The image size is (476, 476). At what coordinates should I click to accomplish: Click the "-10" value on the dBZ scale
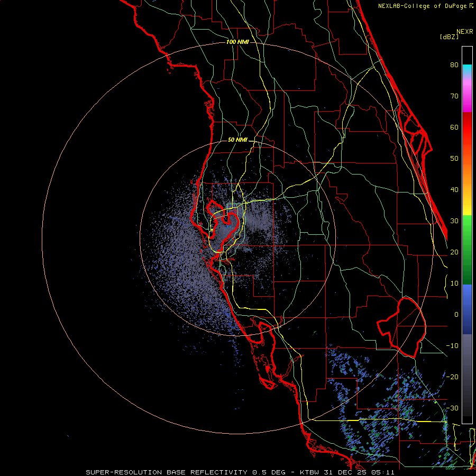pos(452,345)
